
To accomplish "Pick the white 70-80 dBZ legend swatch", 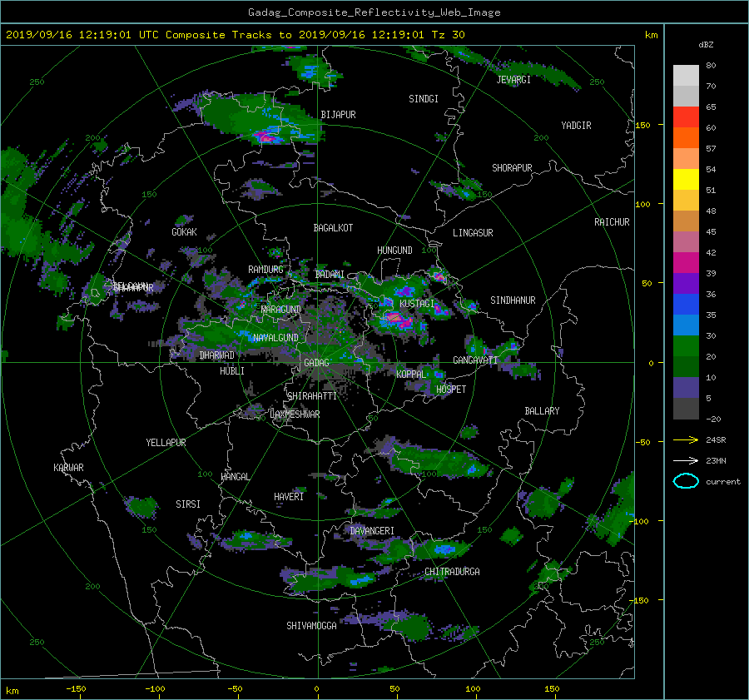I will [x=686, y=76].
